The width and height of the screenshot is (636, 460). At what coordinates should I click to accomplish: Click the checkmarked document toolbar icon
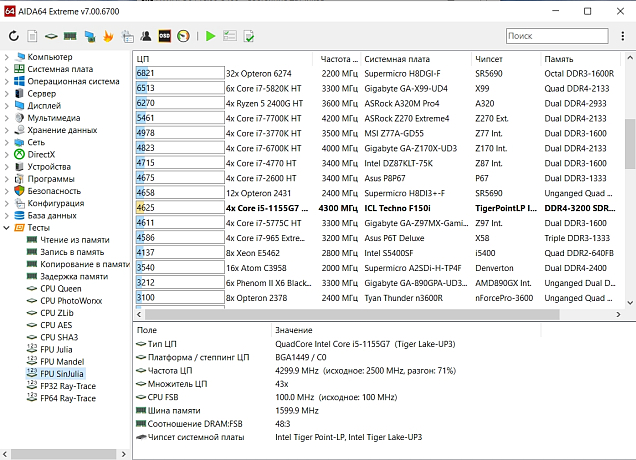tap(248, 36)
